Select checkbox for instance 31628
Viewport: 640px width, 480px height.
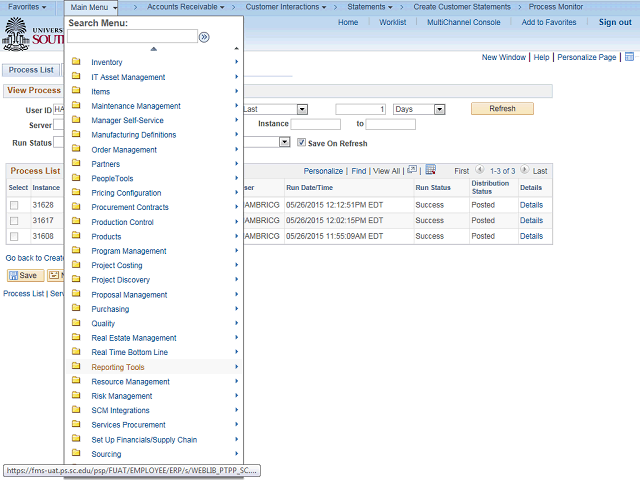(14, 205)
